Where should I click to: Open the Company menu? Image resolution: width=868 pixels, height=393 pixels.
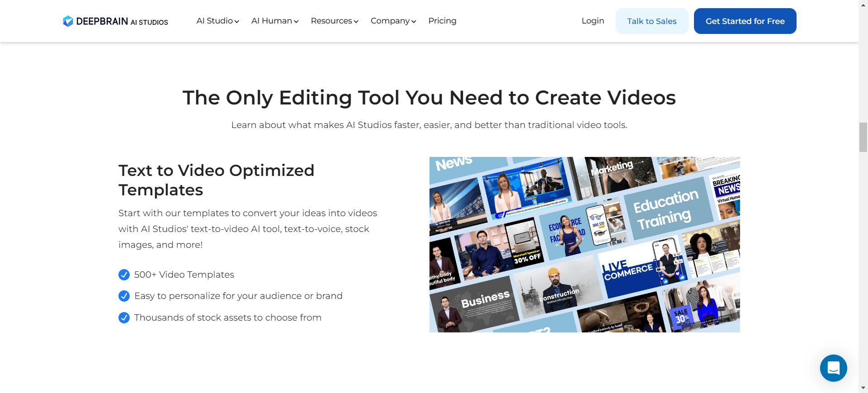393,21
